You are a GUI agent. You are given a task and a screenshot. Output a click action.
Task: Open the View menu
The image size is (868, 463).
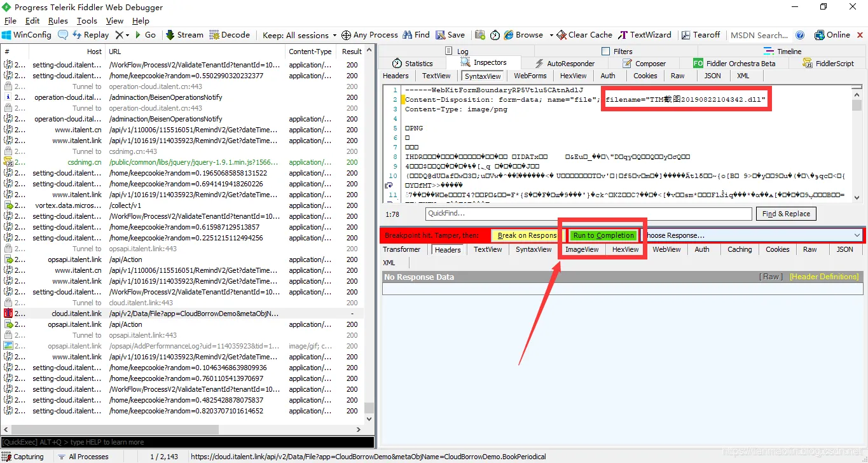pyautogui.click(x=114, y=21)
